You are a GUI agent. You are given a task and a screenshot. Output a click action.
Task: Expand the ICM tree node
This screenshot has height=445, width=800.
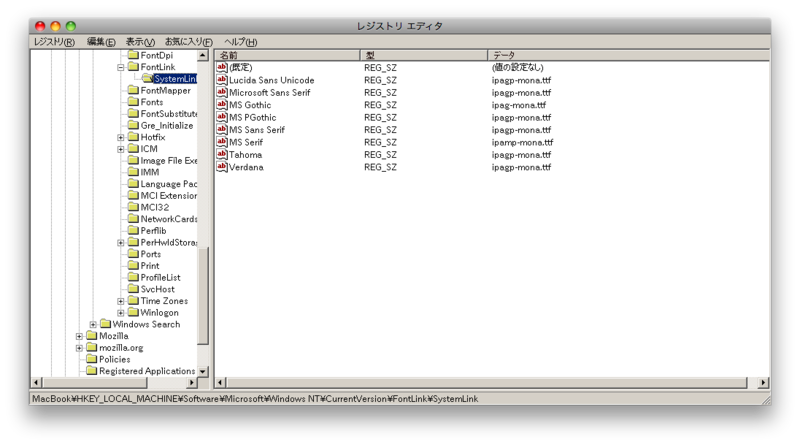[121, 150]
